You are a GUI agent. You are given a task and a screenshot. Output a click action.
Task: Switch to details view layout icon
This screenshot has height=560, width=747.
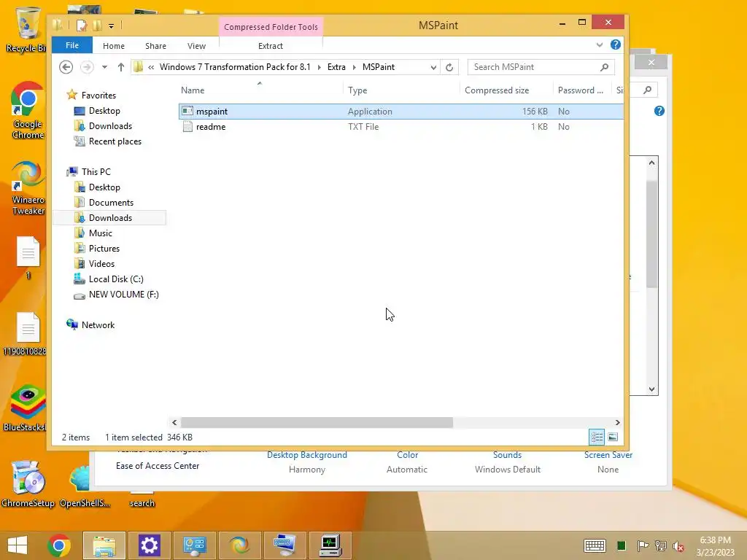(x=597, y=437)
